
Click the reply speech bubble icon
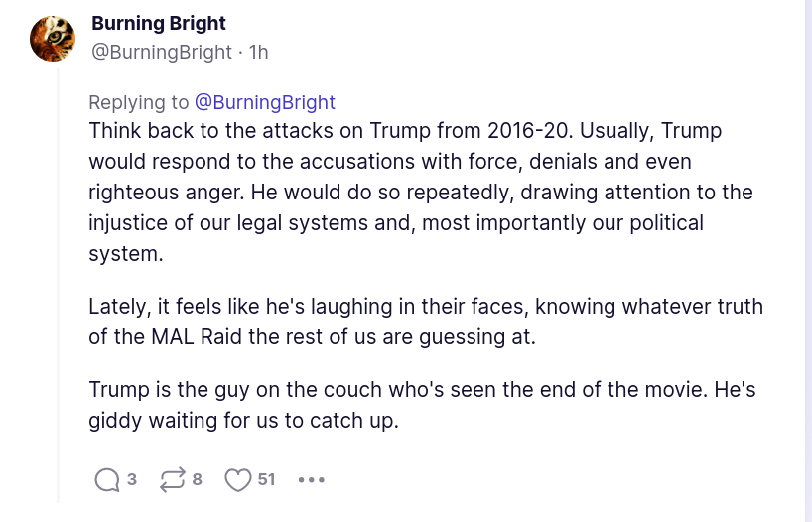click(106, 480)
